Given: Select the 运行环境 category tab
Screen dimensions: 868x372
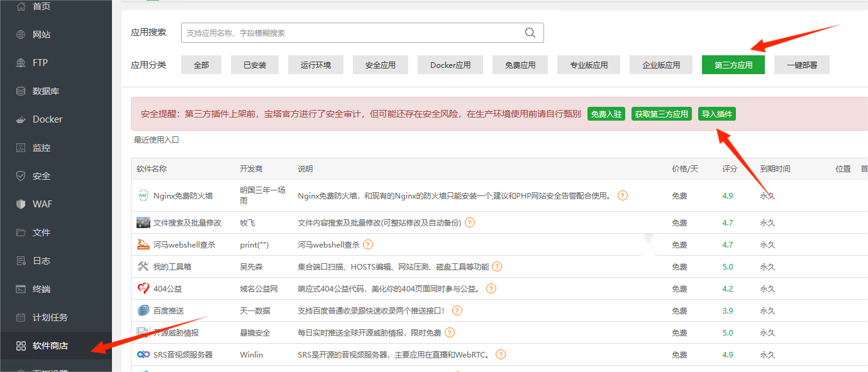Looking at the screenshot, I should pyautogui.click(x=316, y=65).
